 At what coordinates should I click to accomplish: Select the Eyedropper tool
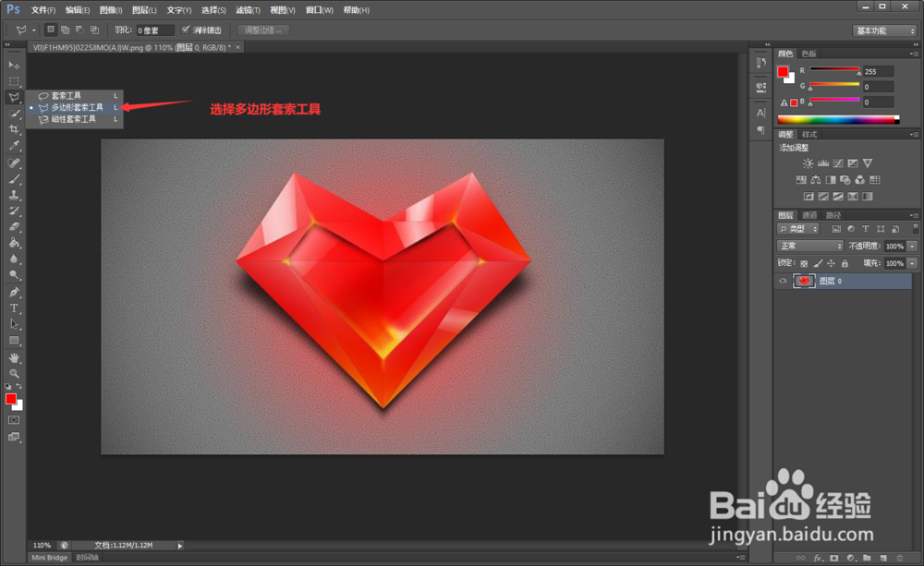[14, 146]
